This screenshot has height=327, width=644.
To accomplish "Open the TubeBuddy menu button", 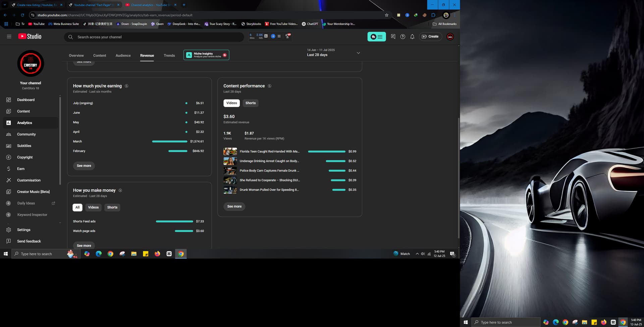I will pyautogui.click(x=377, y=37).
